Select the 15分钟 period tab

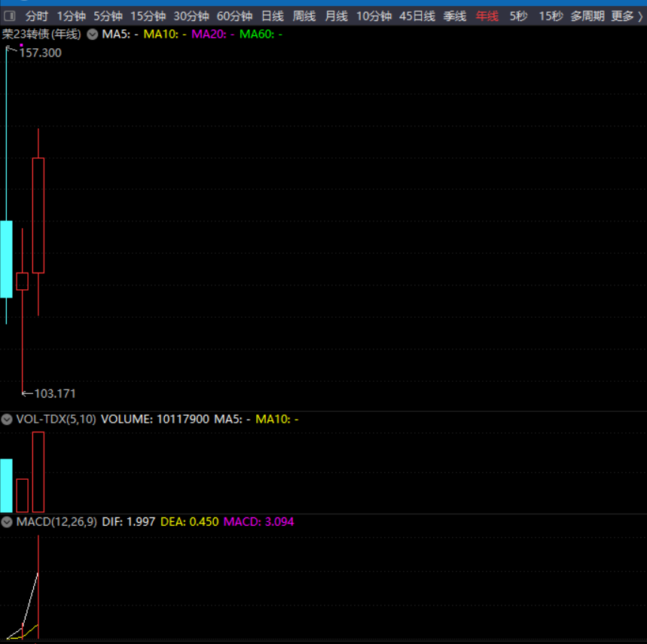[x=148, y=17]
